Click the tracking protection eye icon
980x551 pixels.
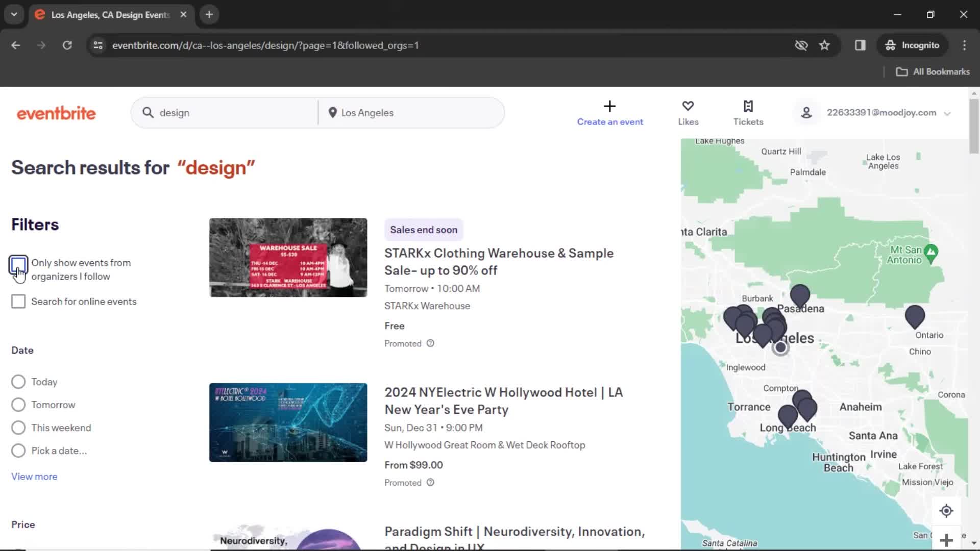tap(801, 45)
